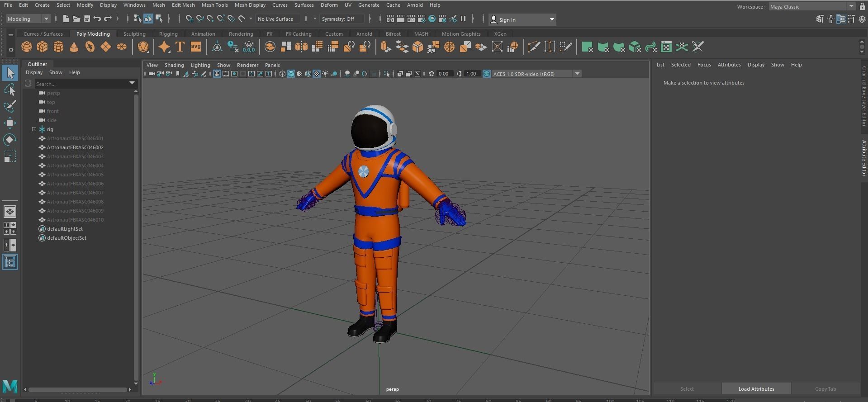Open the ACES 1.0 SDR-video dropdown
The height and width of the screenshot is (402, 868).
pyautogui.click(x=536, y=74)
